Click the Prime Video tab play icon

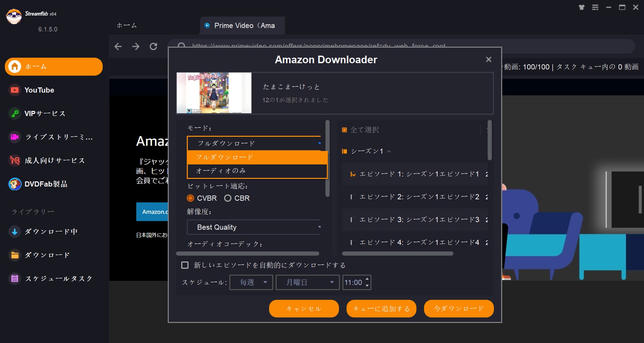[x=207, y=26]
